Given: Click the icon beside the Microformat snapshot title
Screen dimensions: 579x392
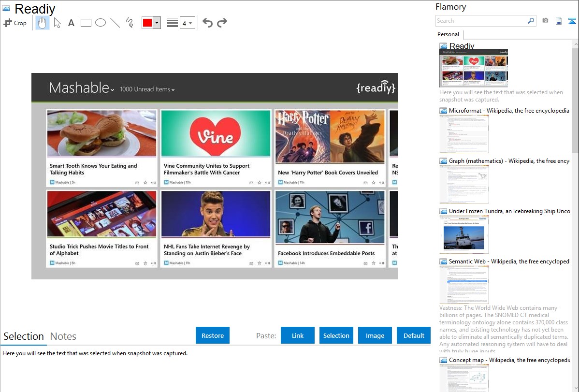Looking at the screenshot, I should (443, 111).
